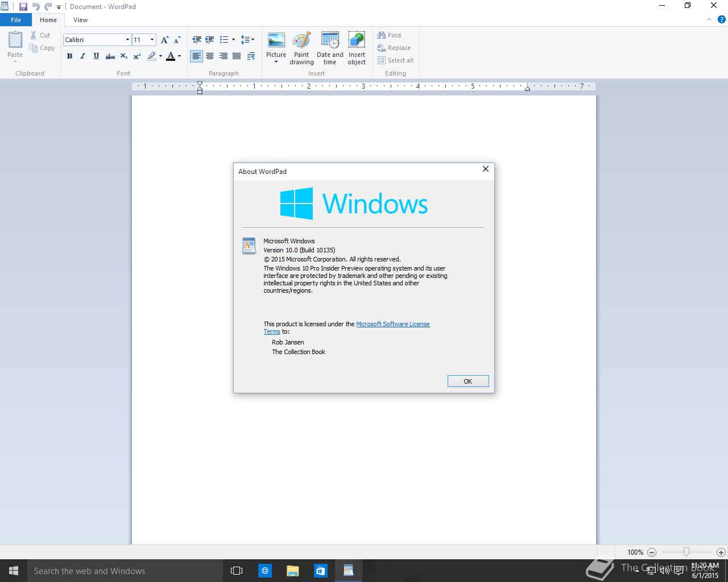The width and height of the screenshot is (728, 582).
Task: Open Paragraph settings icon
Action: click(251, 56)
